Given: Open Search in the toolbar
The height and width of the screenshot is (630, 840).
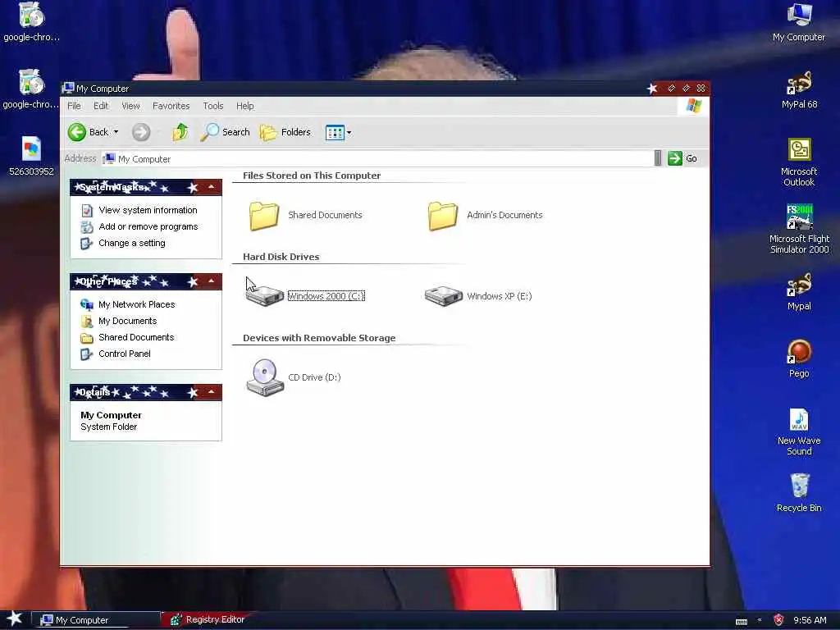Looking at the screenshot, I should click(x=225, y=132).
